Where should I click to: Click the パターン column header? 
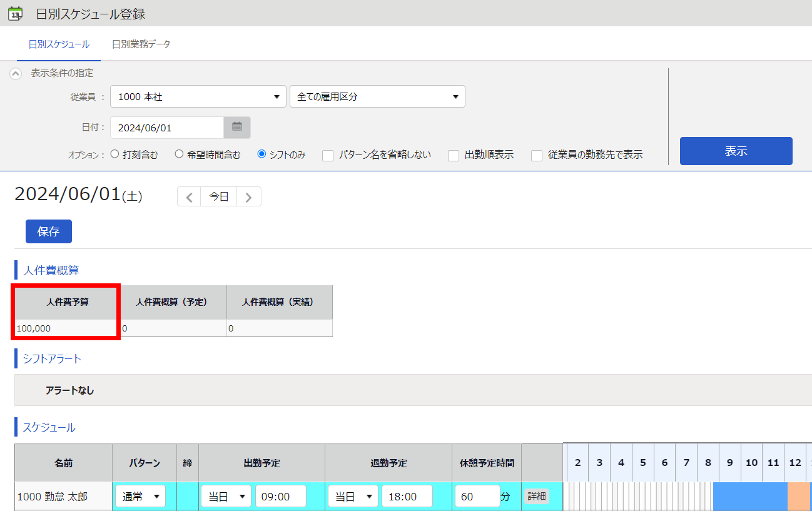145,463
